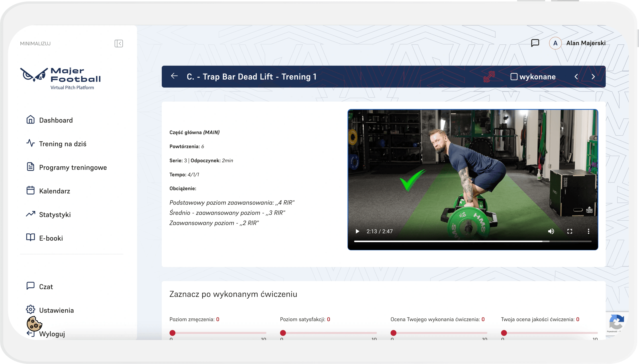Image resolution: width=639 pixels, height=364 pixels.
Task: Mark exercise as wykonane checkbox
Action: [514, 76]
